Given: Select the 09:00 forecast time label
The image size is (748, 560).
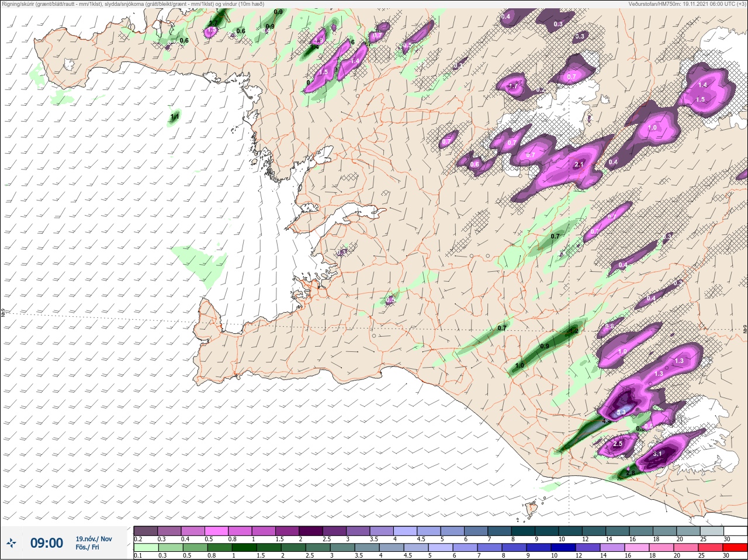Looking at the screenshot, I should [47, 543].
